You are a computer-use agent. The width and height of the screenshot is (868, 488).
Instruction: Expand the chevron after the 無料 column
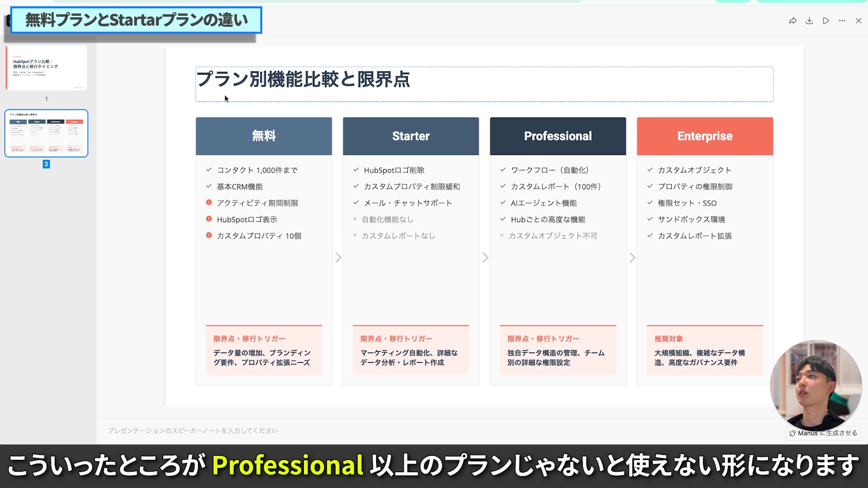tap(338, 257)
